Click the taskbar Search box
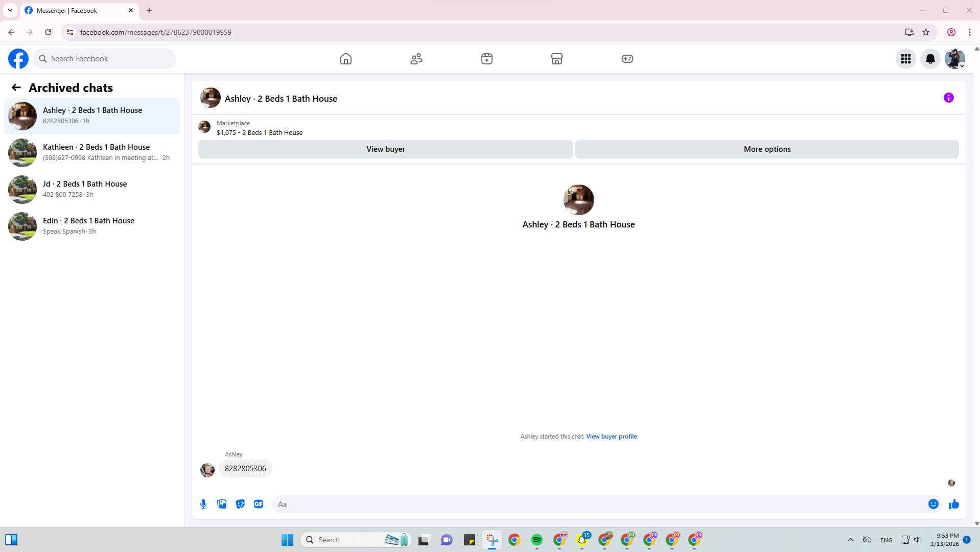 pyautogui.click(x=356, y=540)
